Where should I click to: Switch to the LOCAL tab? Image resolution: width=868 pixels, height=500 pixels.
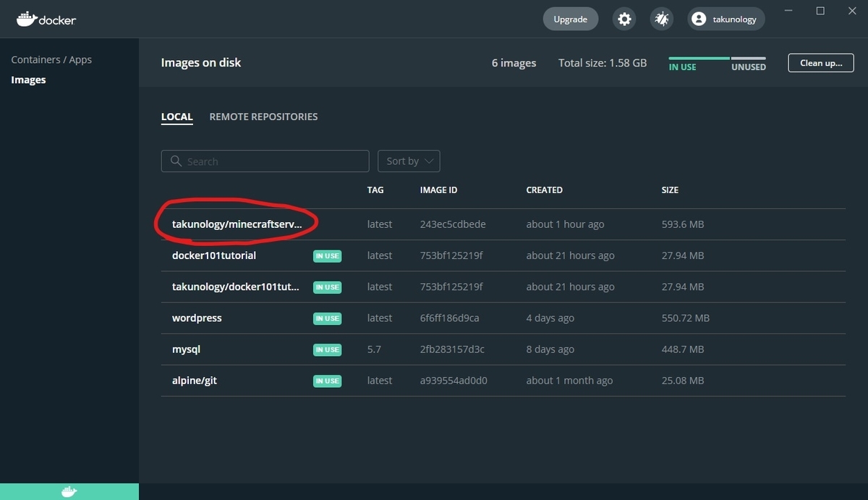pyautogui.click(x=177, y=116)
